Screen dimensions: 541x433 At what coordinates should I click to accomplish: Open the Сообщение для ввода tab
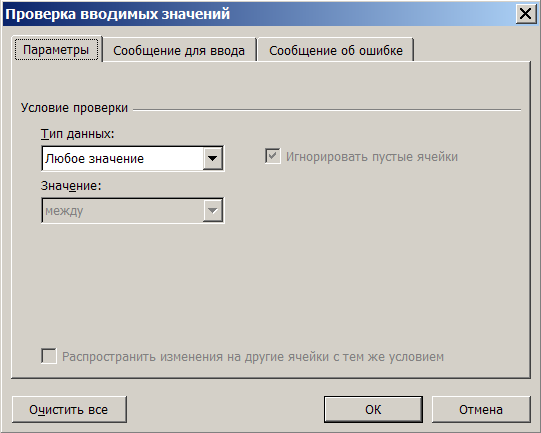click(179, 50)
